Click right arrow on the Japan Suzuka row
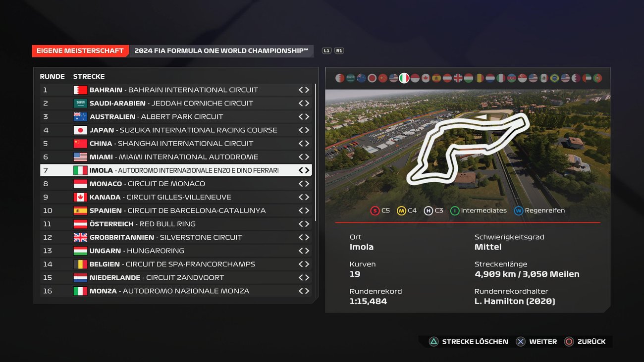This screenshot has height=362, width=644. tap(307, 130)
